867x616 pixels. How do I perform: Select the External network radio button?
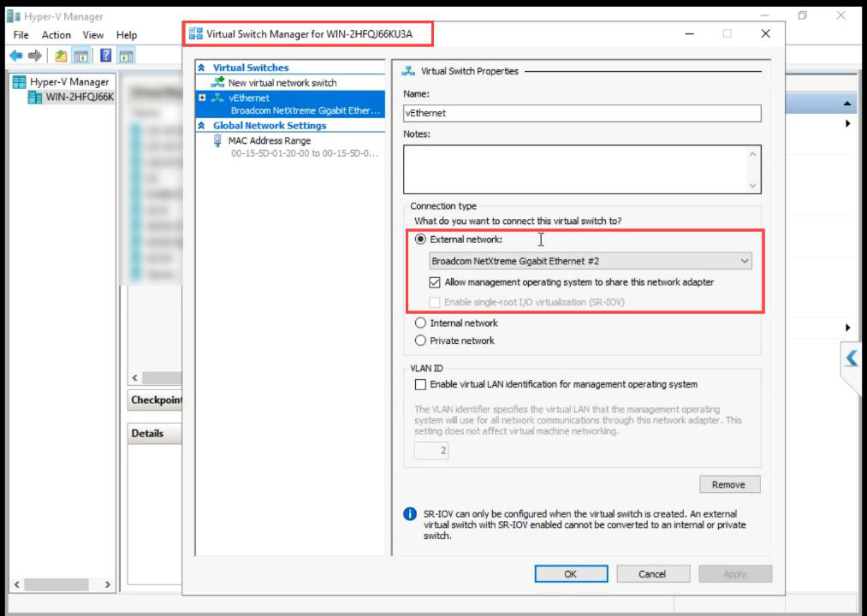tap(420, 240)
